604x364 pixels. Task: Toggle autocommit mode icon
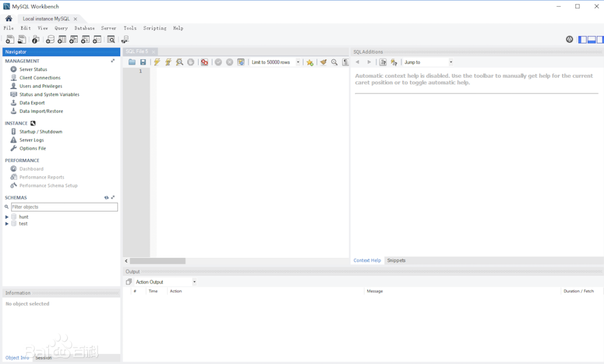coord(240,62)
